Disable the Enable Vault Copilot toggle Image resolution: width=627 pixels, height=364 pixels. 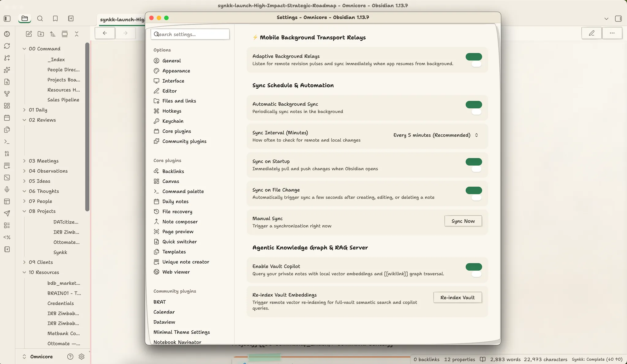pyautogui.click(x=474, y=267)
